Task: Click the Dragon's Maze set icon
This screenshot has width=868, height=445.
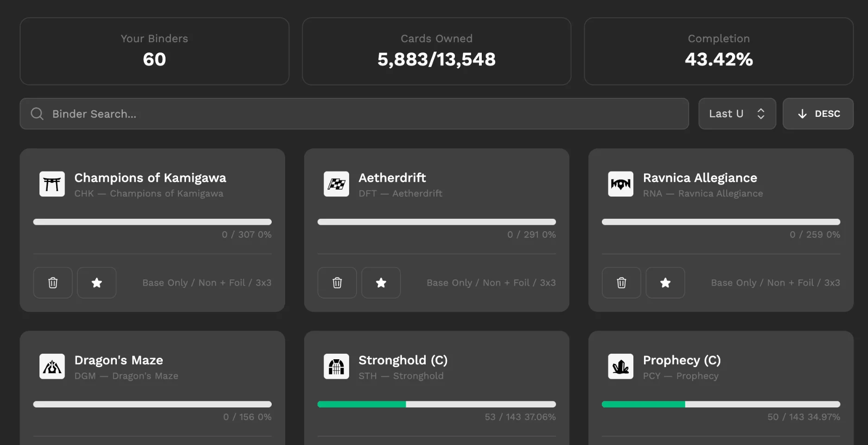Action: tap(52, 367)
